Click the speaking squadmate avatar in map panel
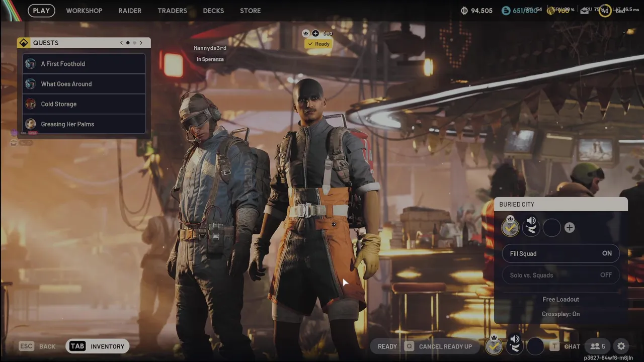This screenshot has width=644, height=362. pyautogui.click(x=531, y=227)
